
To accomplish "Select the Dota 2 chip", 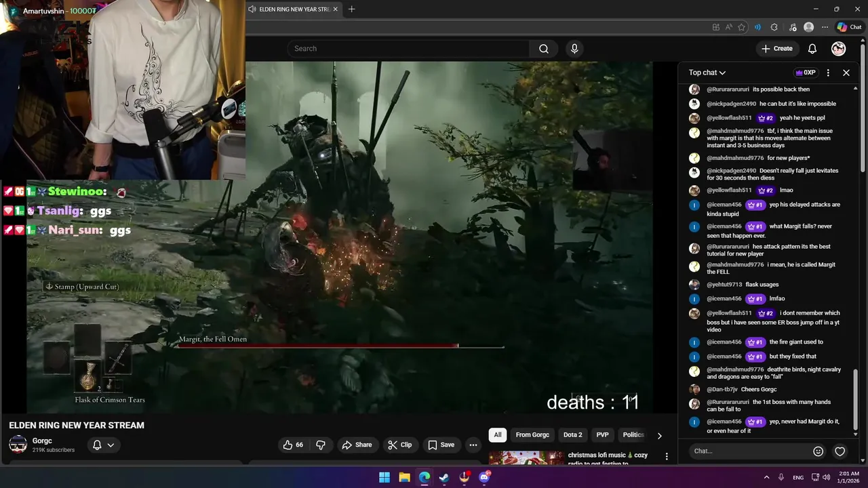I will click(x=572, y=435).
